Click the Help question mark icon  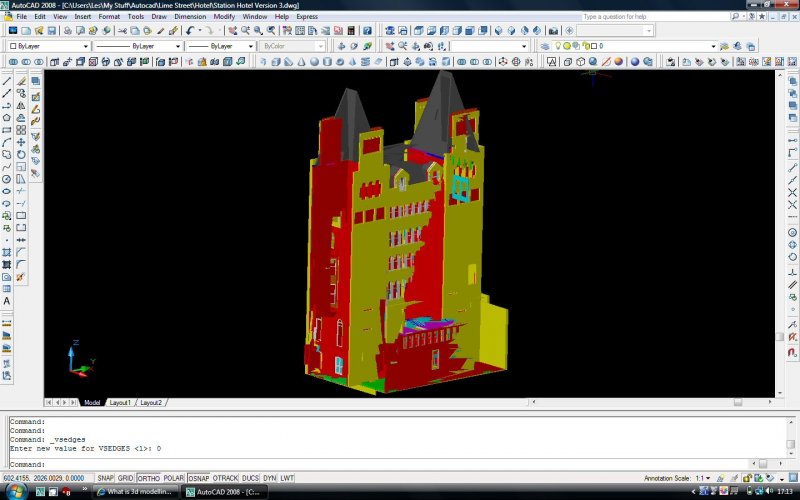tap(367, 31)
